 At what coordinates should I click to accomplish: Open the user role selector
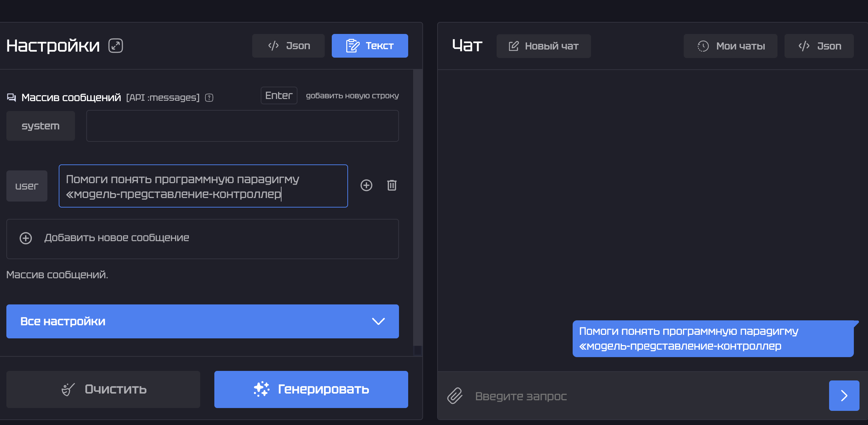27,186
